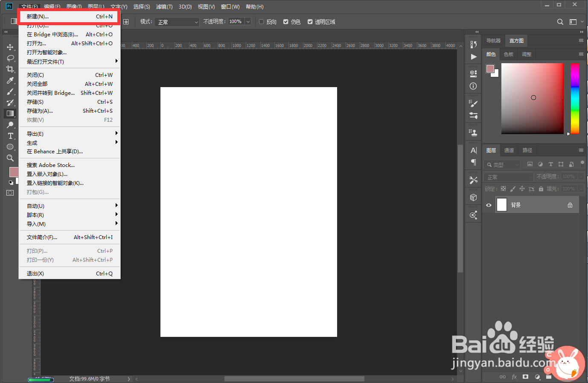Select the Brush tool
The image size is (588, 383).
tap(10, 91)
